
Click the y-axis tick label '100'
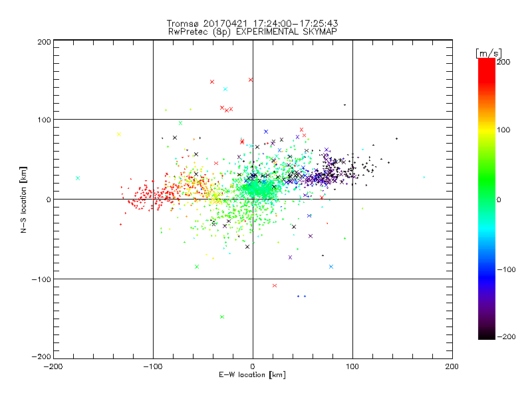point(44,120)
